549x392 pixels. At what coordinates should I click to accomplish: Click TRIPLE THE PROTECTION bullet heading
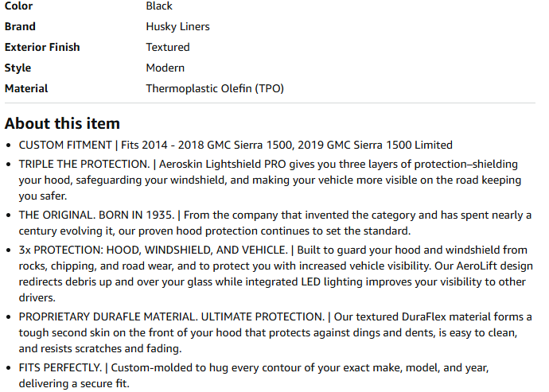coord(84,164)
